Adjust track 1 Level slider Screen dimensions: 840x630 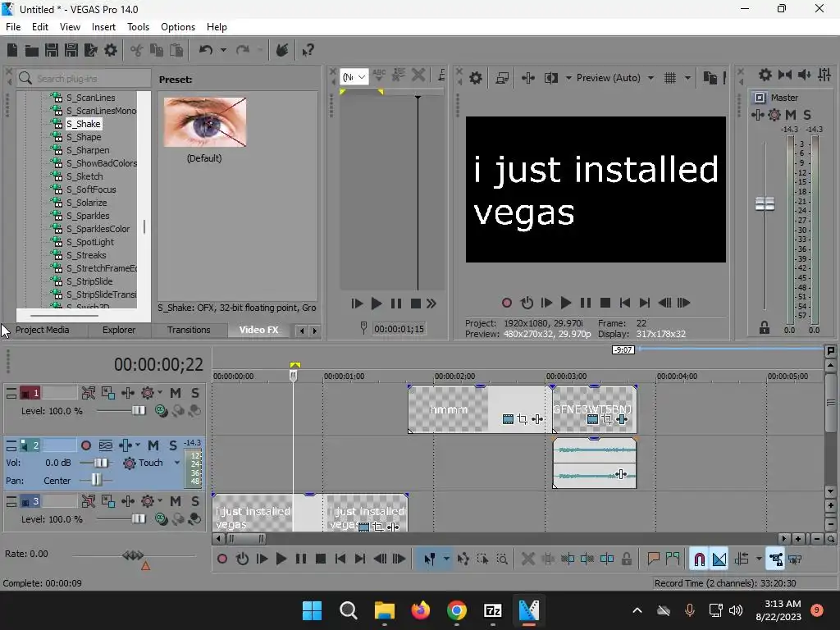138,411
